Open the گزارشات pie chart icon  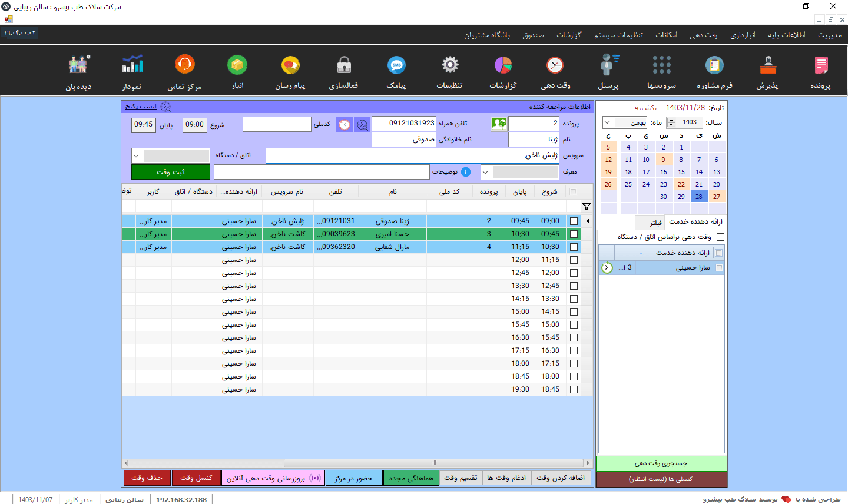coord(503,65)
